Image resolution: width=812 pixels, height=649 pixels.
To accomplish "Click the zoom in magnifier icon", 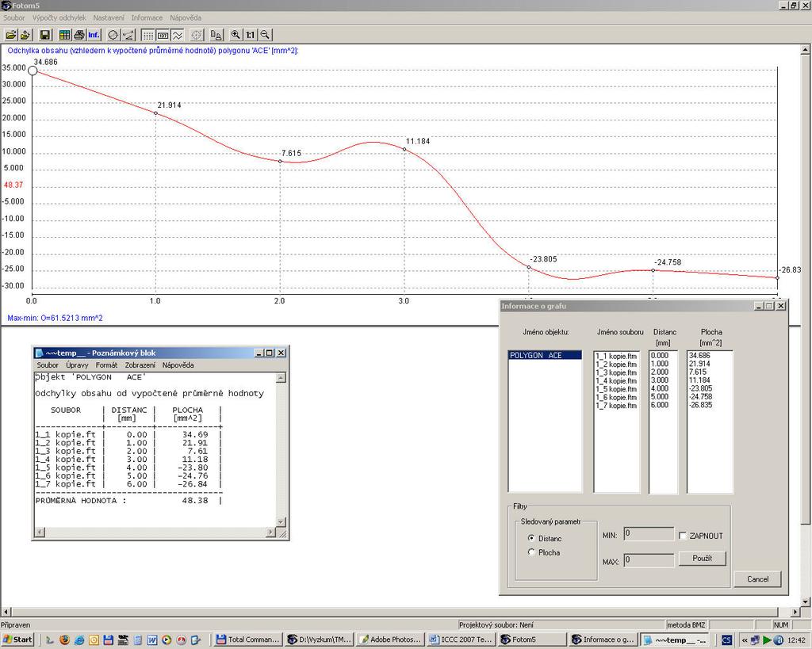I will tap(236, 35).
